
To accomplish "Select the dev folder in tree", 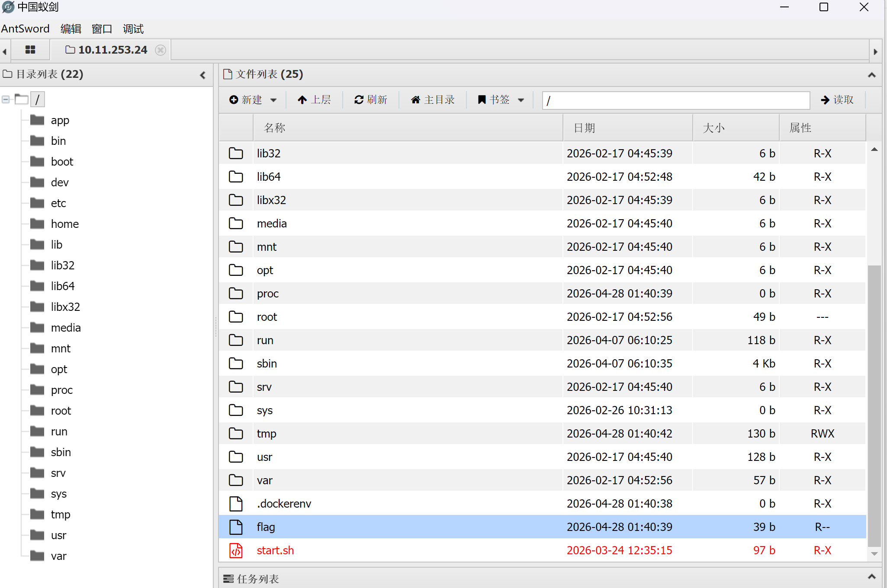I will click(x=60, y=182).
